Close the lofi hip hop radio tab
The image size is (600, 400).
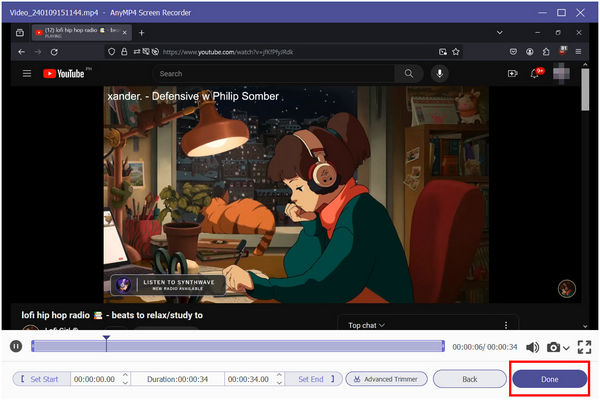coord(125,33)
